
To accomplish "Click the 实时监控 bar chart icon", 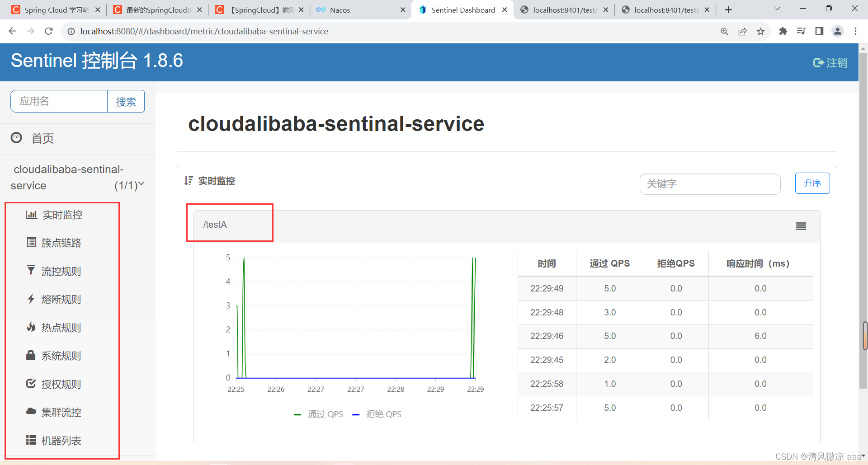I will 31,215.
